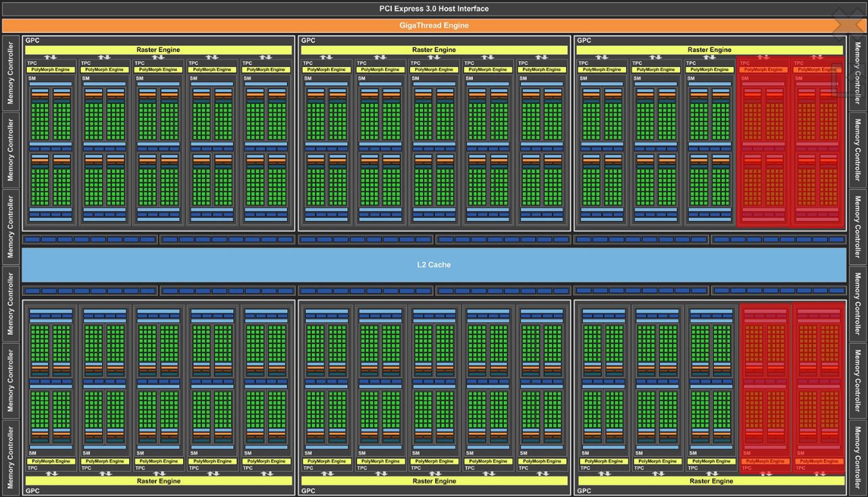Click the double-arrow icon above first top-left TPC

tap(51, 57)
